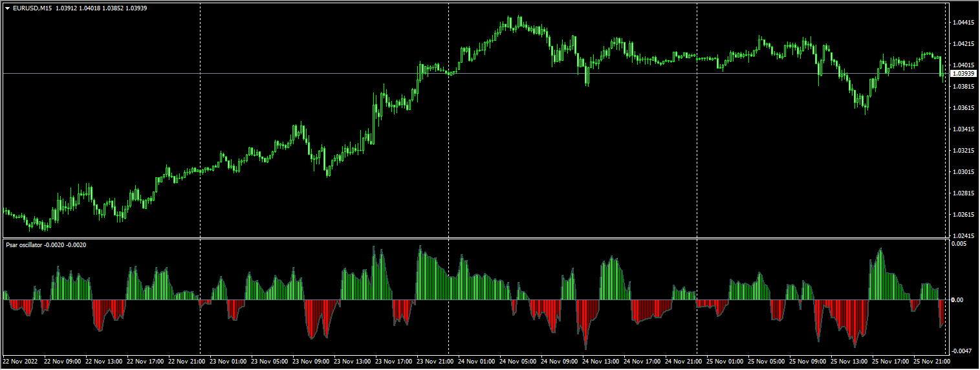Image resolution: width=980 pixels, height=370 pixels.
Task: Click the 1.02815 price axis label
Action: (x=963, y=193)
